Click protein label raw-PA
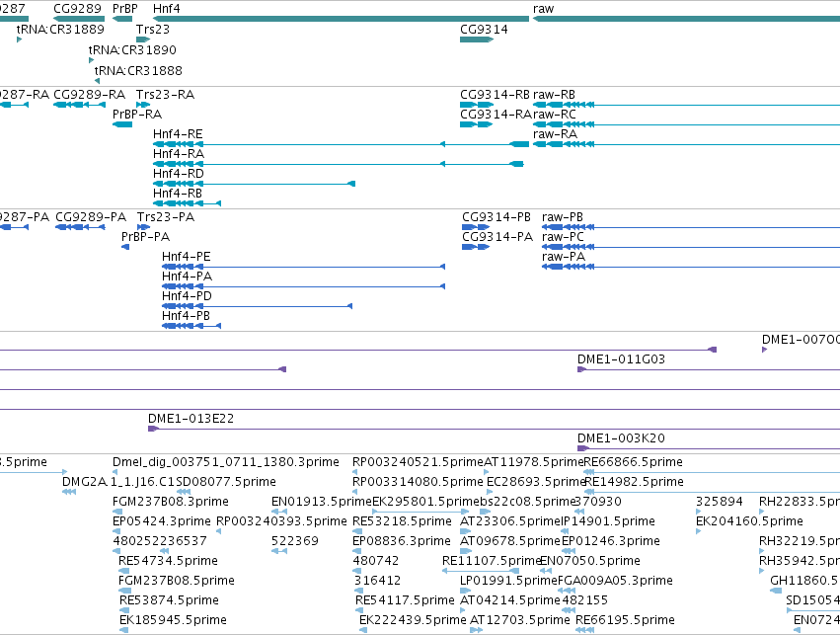The width and height of the screenshot is (840, 635). point(564,257)
